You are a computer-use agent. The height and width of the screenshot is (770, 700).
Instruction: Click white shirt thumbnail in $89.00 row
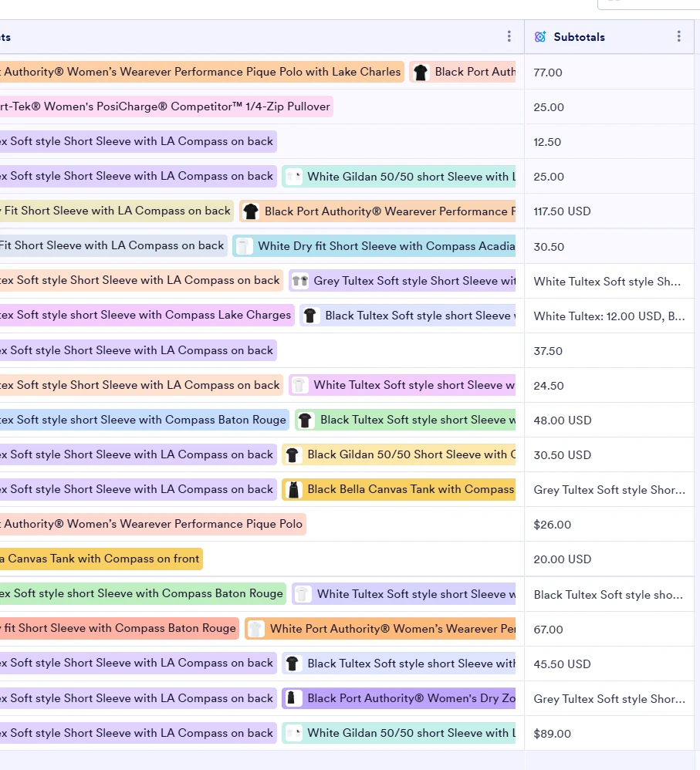tap(293, 733)
